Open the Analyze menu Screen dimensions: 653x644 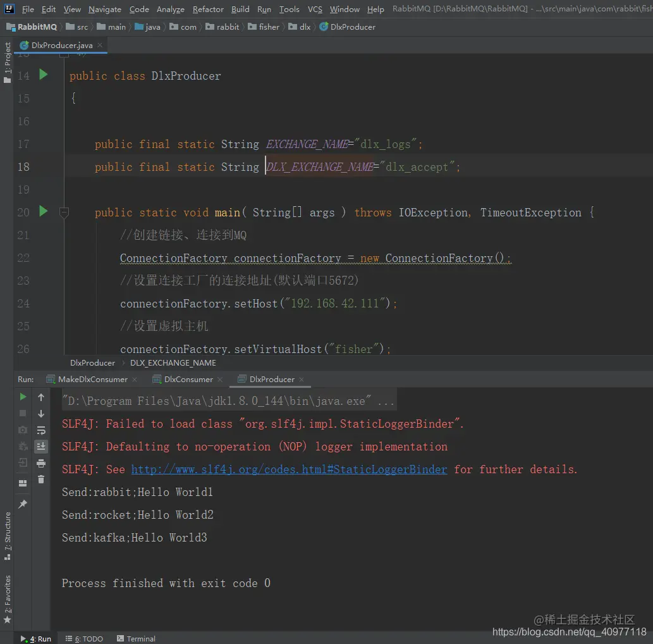pyautogui.click(x=170, y=9)
